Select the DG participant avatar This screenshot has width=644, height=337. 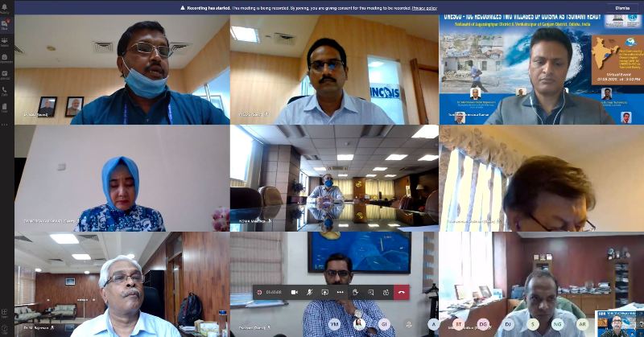(483, 324)
